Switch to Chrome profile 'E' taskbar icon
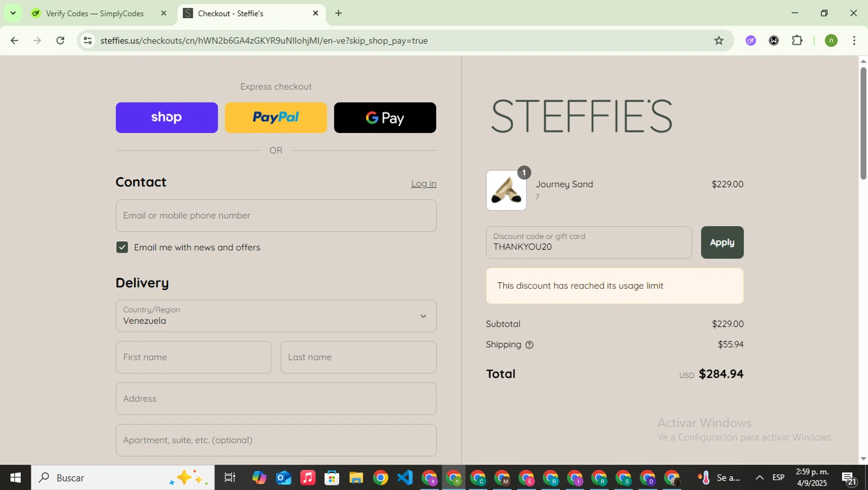868x490 pixels. pos(527,478)
